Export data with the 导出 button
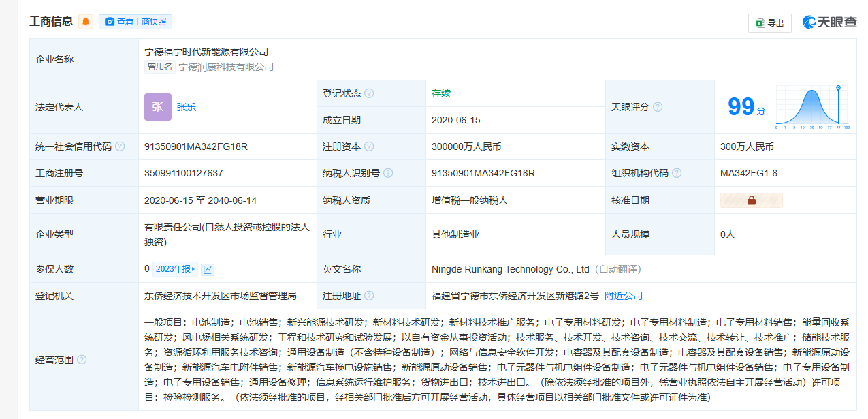The height and width of the screenshot is (419, 868). [769, 22]
